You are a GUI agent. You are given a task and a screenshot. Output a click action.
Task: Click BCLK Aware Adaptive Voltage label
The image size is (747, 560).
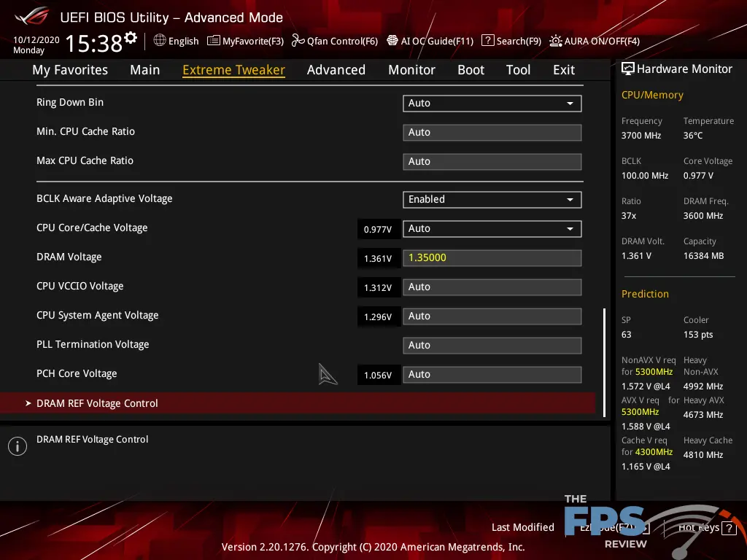[104, 198]
